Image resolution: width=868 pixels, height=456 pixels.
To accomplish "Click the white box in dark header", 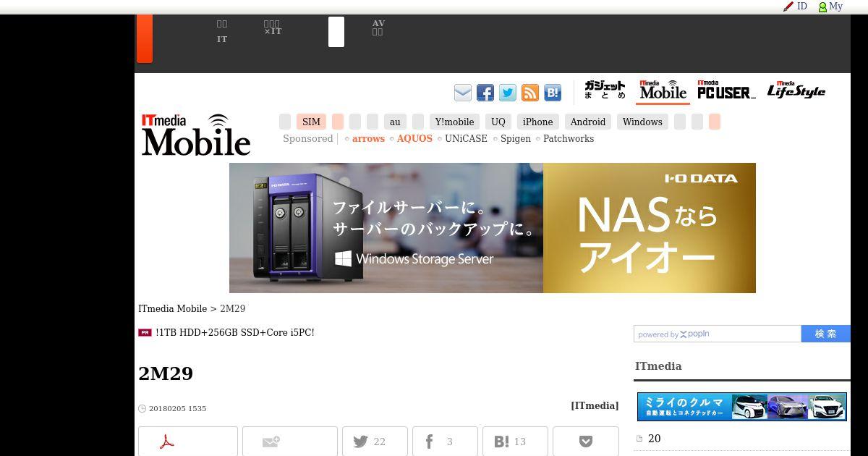I will 336,32.
